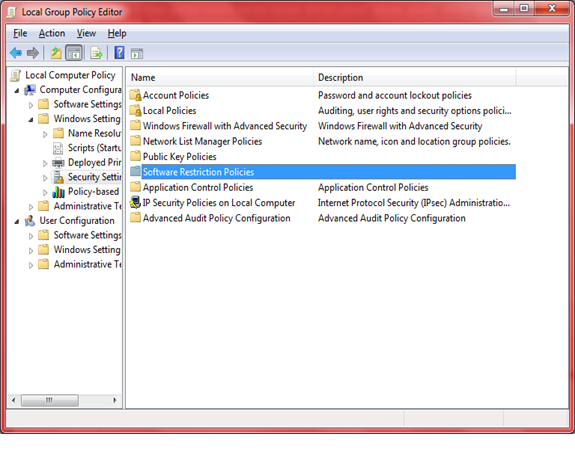Click the Account Policies folder icon
Image resolution: width=575 pixels, height=476 pixels.
(x=135, y=95)
